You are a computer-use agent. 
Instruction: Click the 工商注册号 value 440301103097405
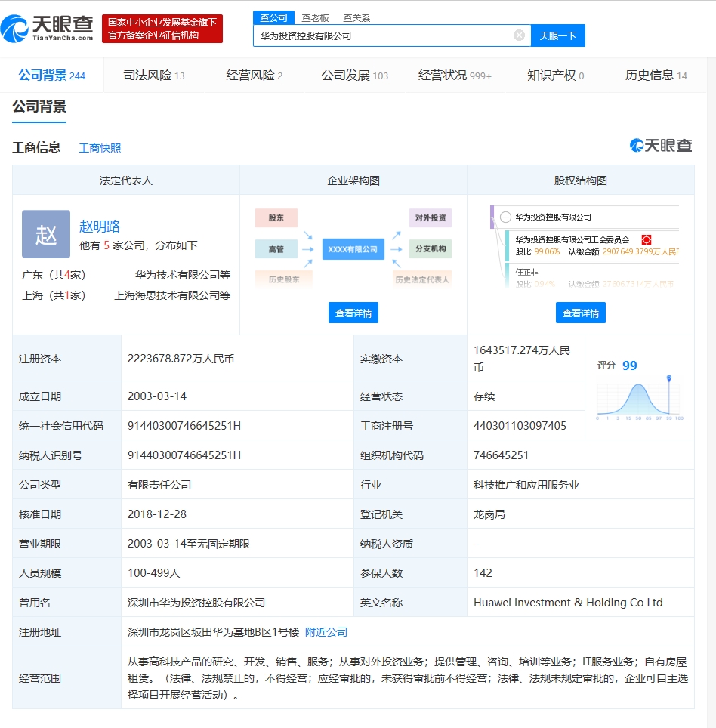(x=520, y=426)
